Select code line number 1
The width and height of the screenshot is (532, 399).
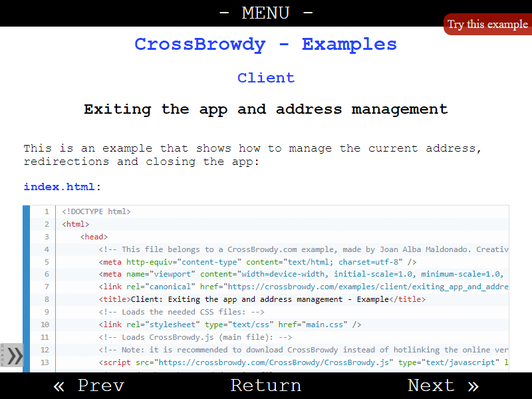point(47,211)
